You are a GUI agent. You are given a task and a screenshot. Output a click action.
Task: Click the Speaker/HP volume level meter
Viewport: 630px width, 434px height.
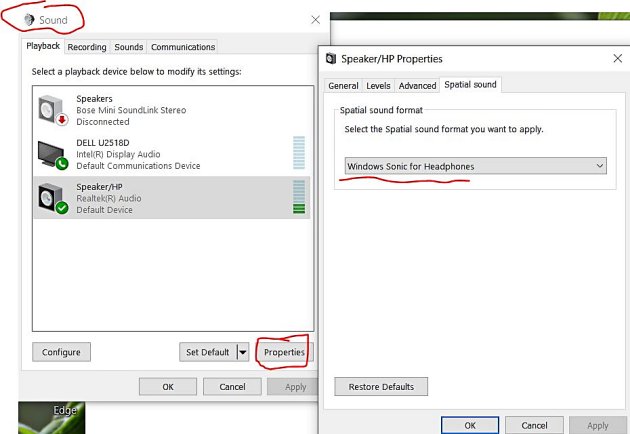point(299,197)
